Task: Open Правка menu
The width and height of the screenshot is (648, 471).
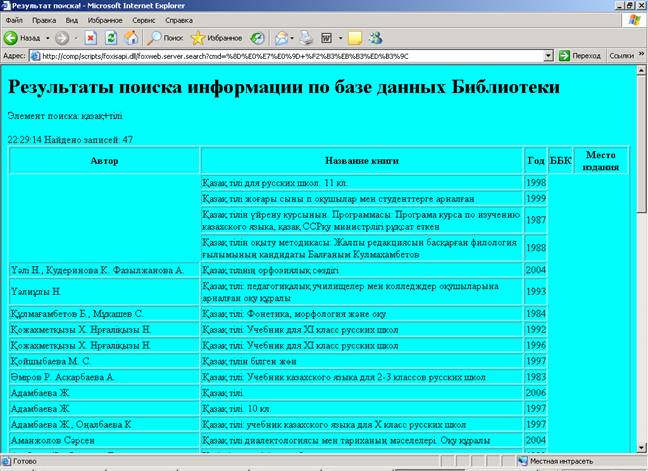Action: 44,20
